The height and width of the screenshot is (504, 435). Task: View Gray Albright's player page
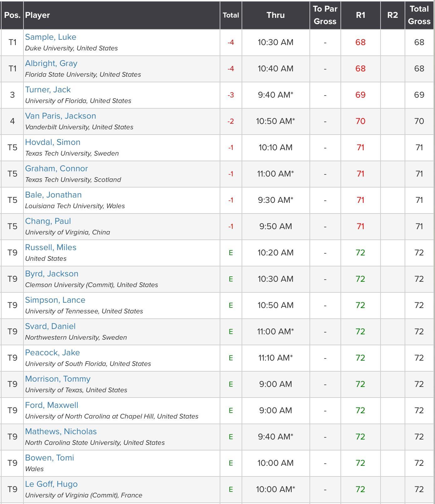pos(51,63)
